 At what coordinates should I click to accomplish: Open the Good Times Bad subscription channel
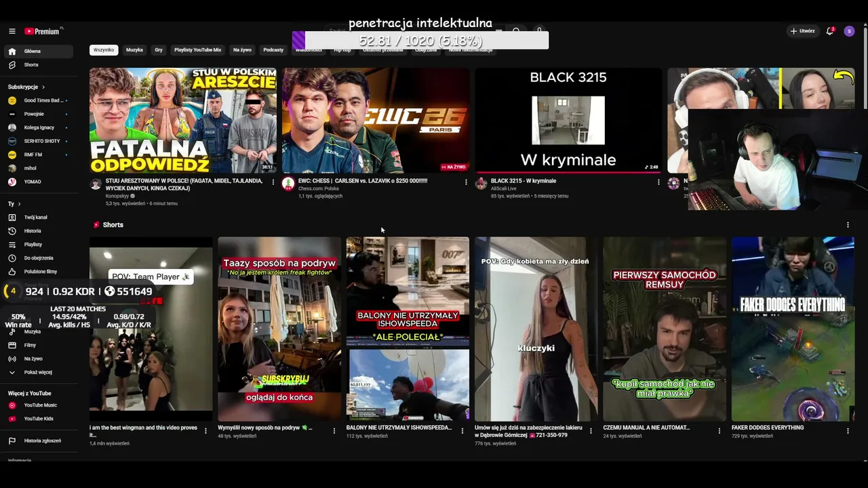click(38, 100)
